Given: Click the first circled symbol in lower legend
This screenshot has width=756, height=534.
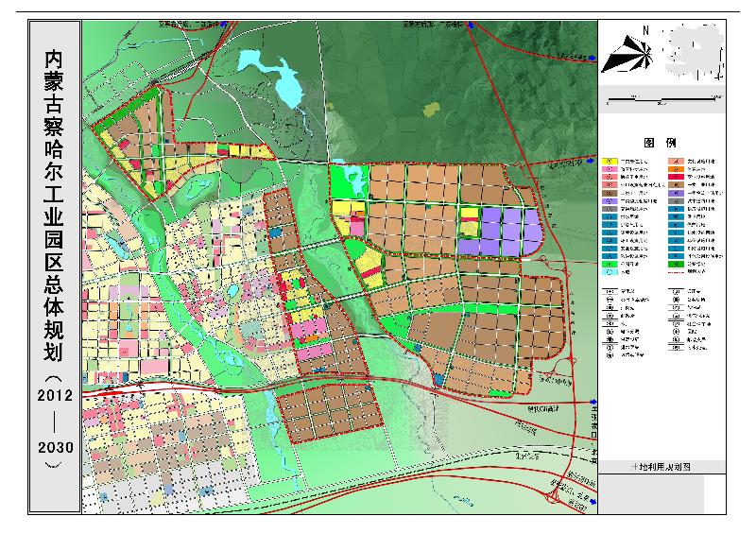Looking at the screenshot, I should click(x=610, y=292).
